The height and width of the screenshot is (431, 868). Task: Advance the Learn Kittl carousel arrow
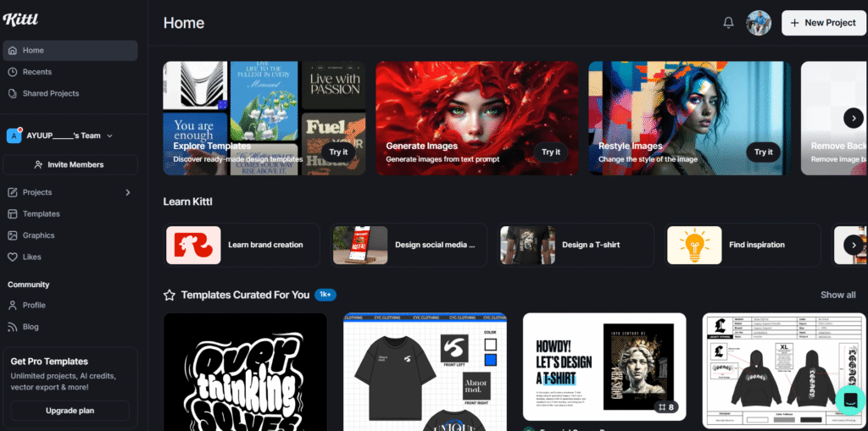[x=854, y=245]
